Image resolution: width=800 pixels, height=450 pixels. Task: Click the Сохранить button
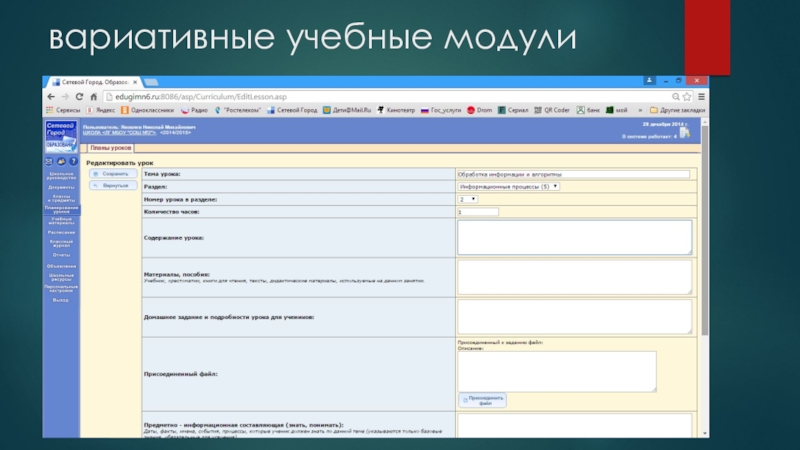[113, 174]
